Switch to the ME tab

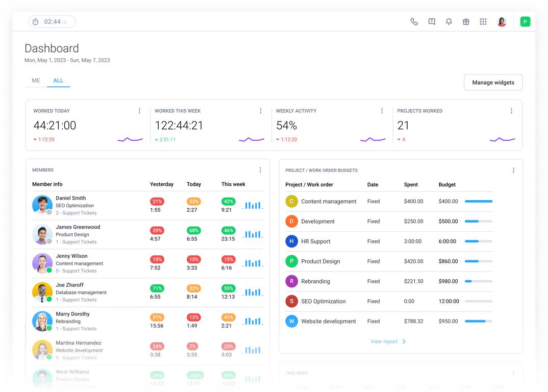pos(36,81)
